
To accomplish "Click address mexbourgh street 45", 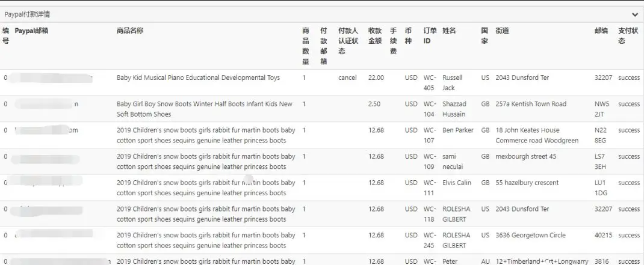I will click(525, 156).
